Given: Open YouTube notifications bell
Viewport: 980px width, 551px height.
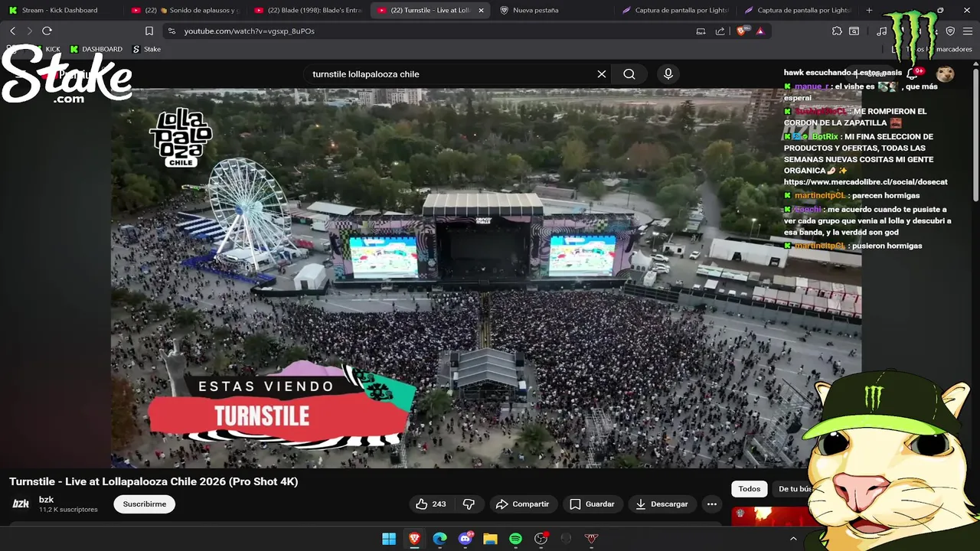Looking at the screenshot, I should [x=913, y=73].
